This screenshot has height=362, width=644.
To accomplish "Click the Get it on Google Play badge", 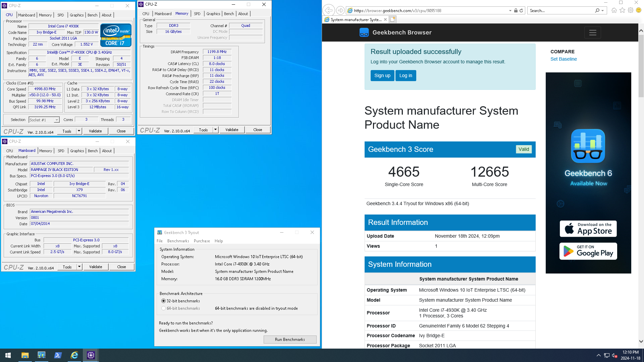I will (588, 251).
